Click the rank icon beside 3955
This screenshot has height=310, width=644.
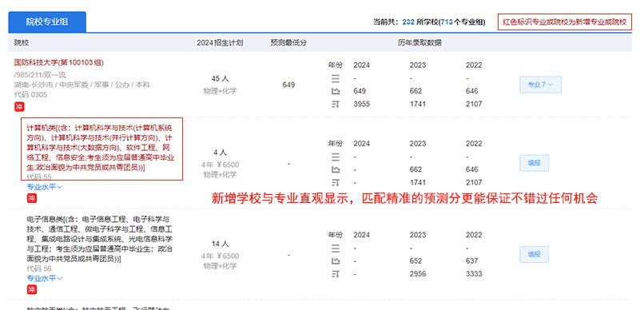point(336,104)
